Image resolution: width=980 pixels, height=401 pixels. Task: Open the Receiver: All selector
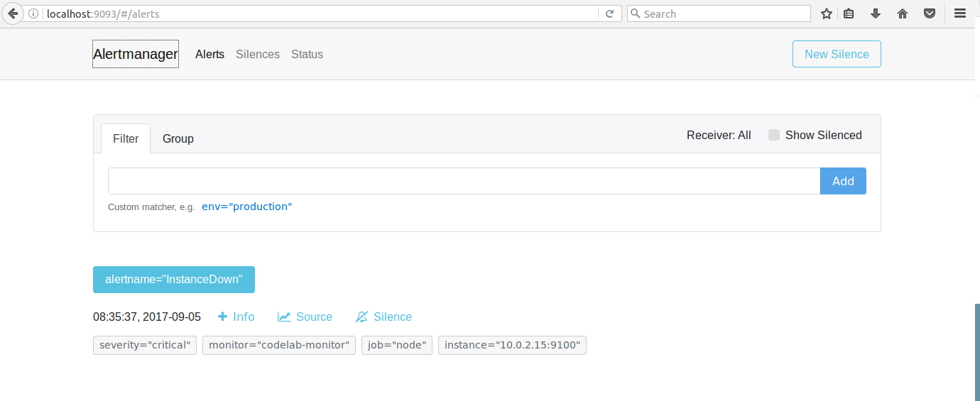coord(719,135)
